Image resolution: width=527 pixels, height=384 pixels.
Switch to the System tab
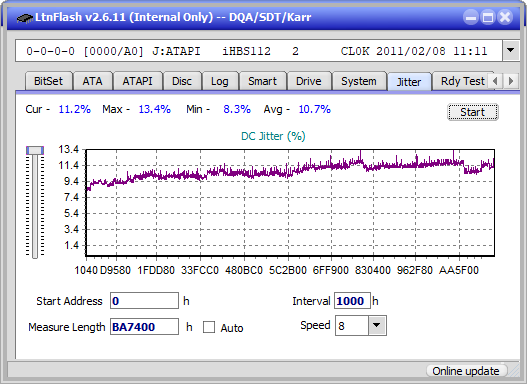point(359,81)
